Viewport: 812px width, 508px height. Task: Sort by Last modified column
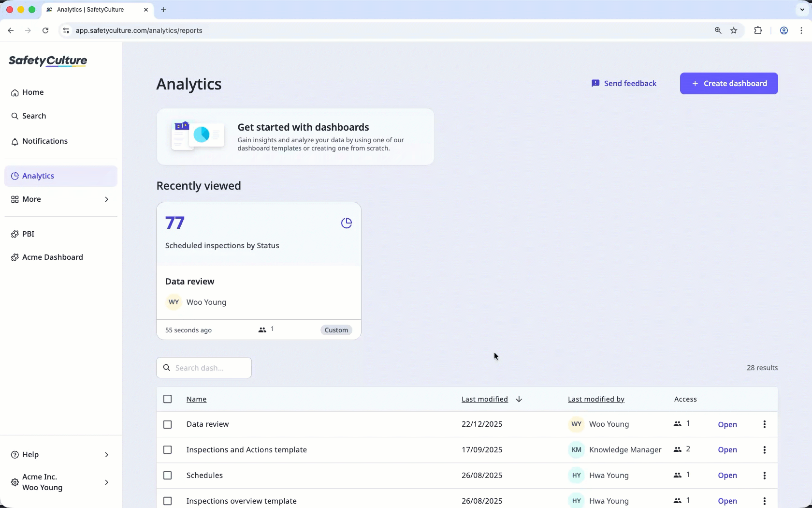(485, 399)
